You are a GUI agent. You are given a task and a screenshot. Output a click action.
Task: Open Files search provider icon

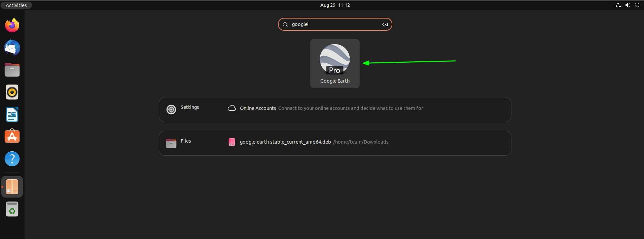pos(171,143)
